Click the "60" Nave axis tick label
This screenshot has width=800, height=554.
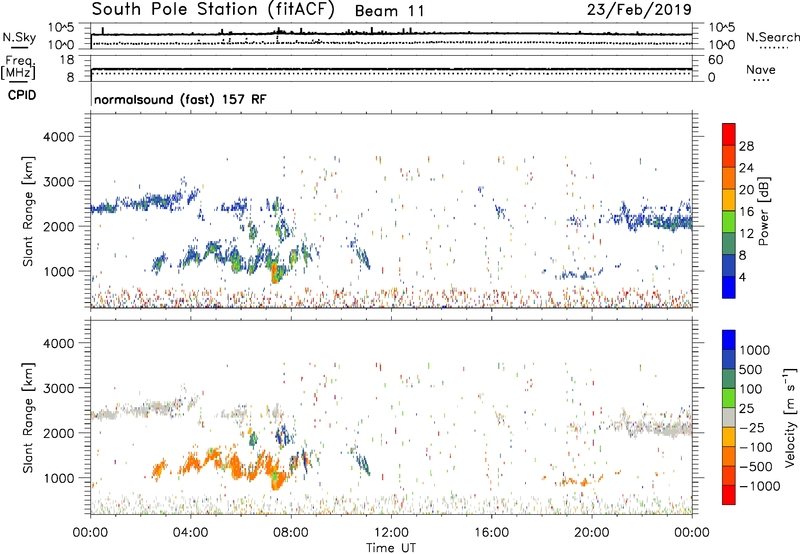pos(715,60)
